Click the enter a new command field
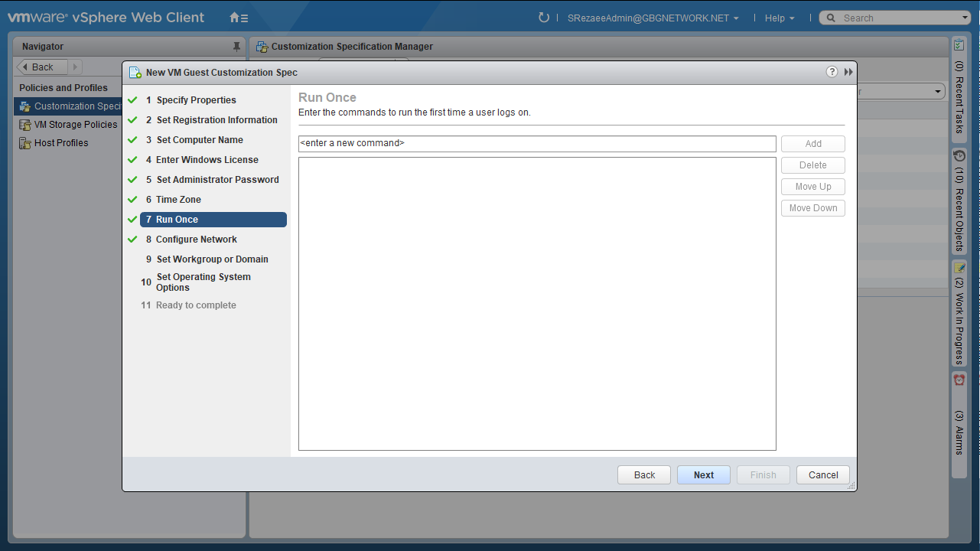Image resolution: width=980 pixels, height=551 pixels. tap(536, 144)
